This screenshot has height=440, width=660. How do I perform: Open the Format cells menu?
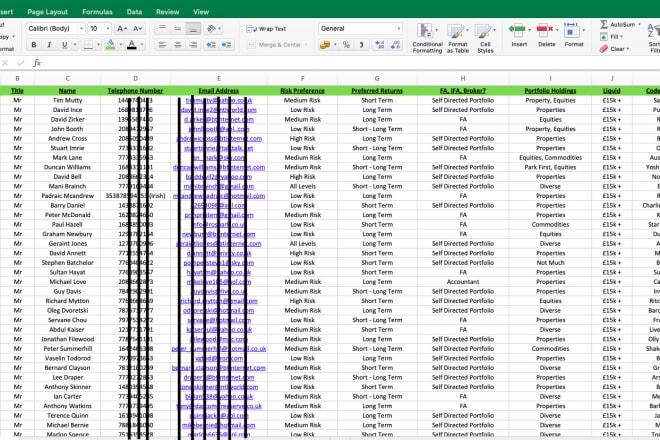[574, 35]
